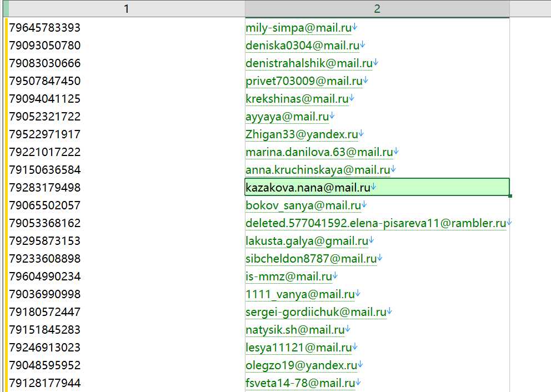Open email link deniska0304@mail.ru
The width and height of the screenshot is (551, 392).
tap(303, 46)
